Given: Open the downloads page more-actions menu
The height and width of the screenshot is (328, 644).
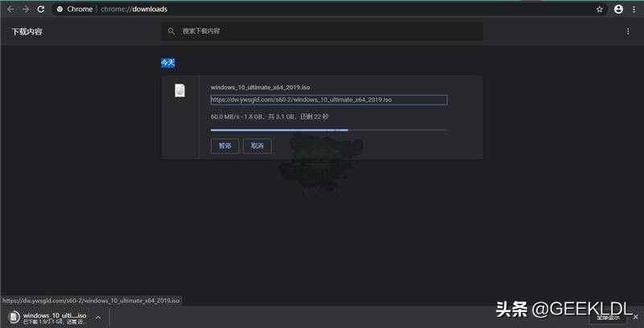Looking at the screenshot, I should coord(628,31).
